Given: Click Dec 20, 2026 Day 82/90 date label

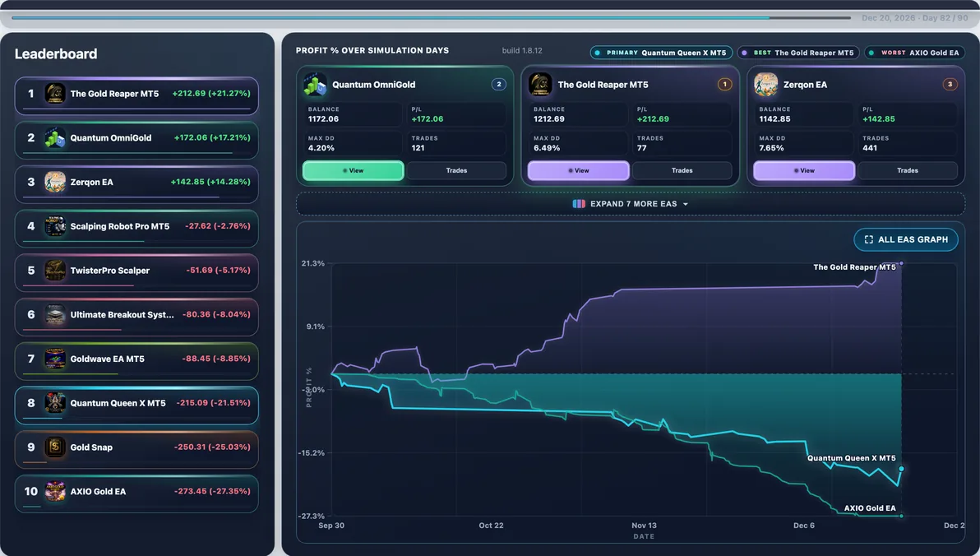Looking at the screenshot, I should point(914,18).
